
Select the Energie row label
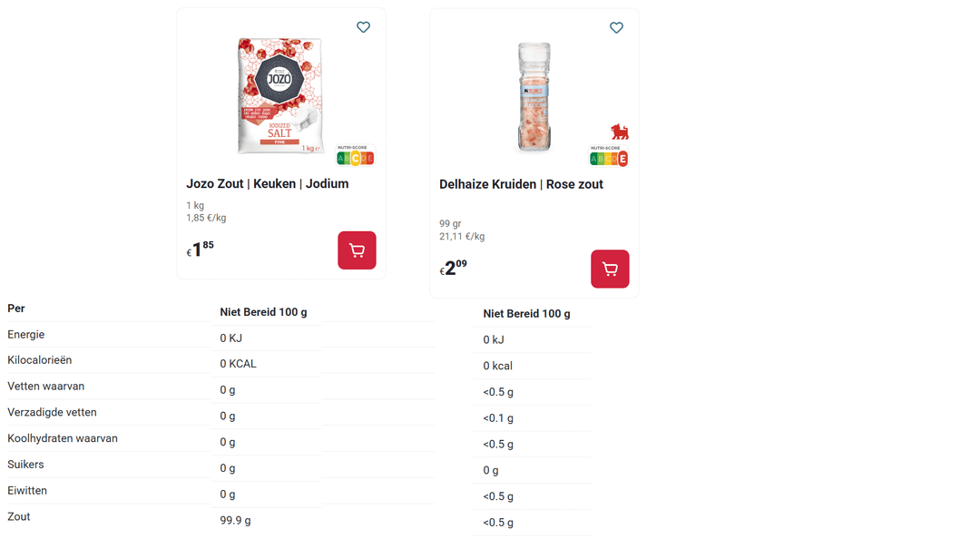26,335
